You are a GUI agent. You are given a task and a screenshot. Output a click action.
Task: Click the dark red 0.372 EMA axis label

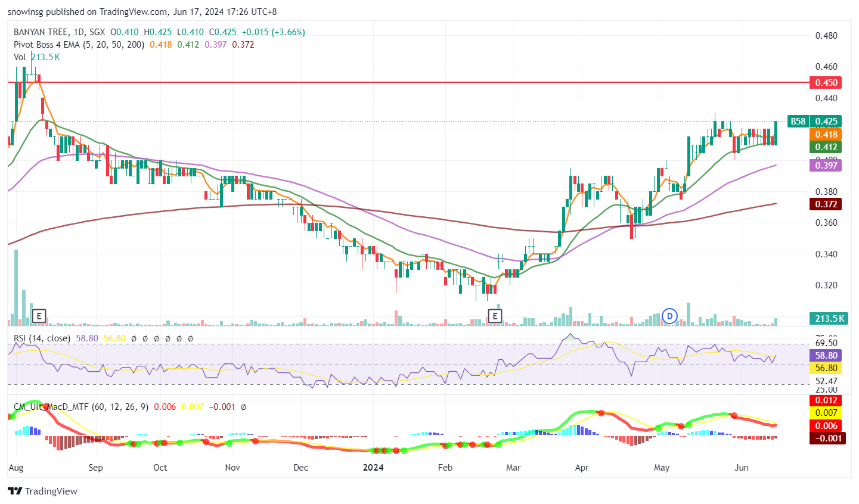click(x=826, y=204)
